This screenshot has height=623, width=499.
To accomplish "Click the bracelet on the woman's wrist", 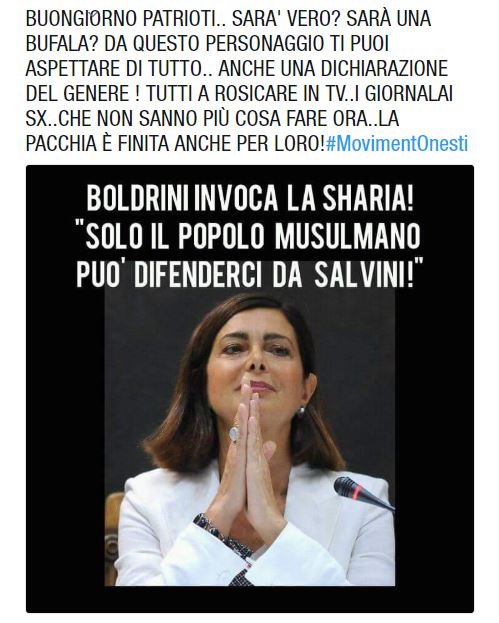I will 224,536.
